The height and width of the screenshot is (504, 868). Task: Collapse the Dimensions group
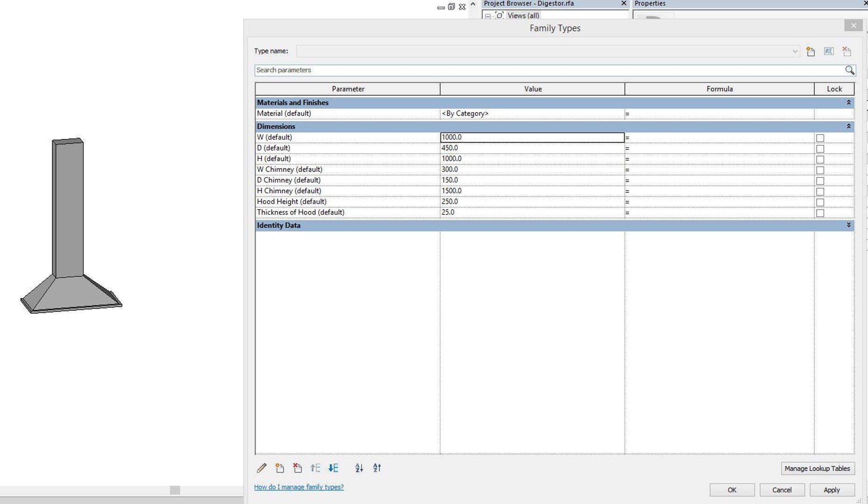848,126
